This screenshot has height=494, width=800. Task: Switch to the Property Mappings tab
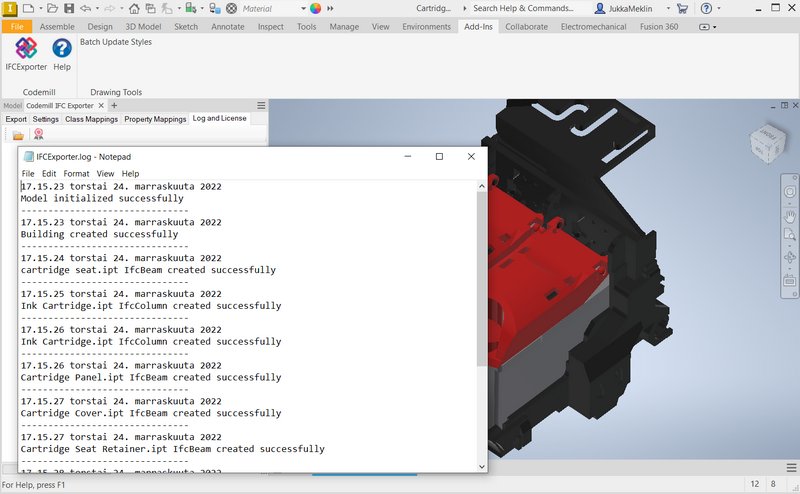click(155, 119)
